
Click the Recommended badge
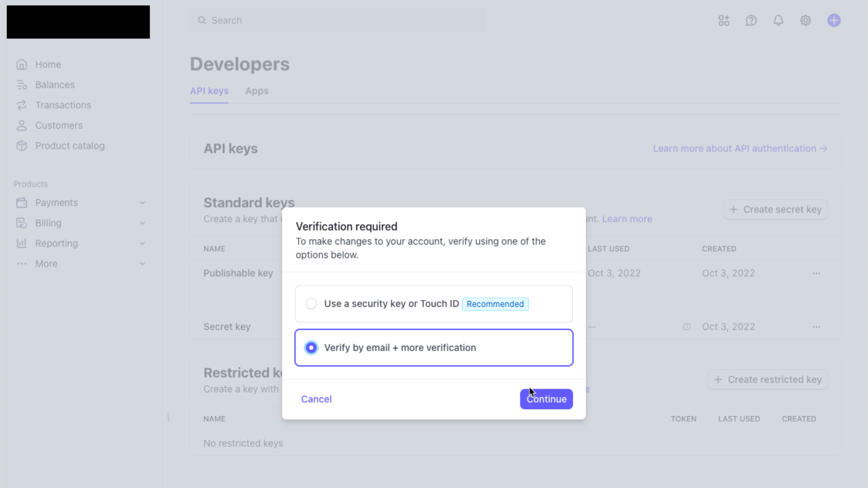tap(495, 304)
